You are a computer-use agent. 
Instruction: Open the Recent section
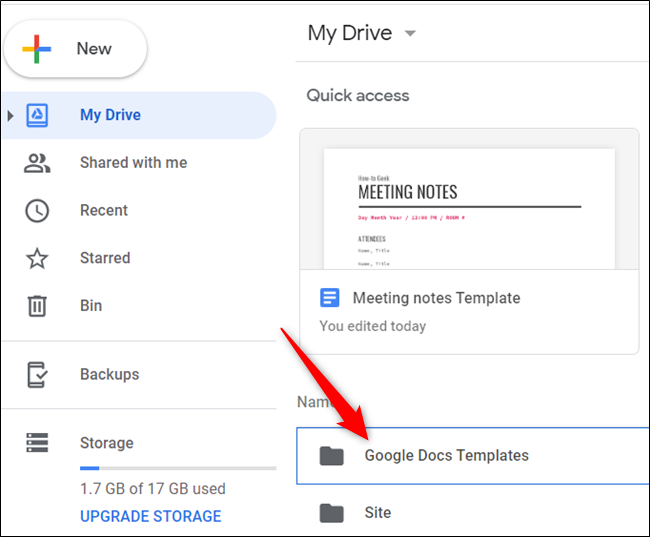(104, 210)
